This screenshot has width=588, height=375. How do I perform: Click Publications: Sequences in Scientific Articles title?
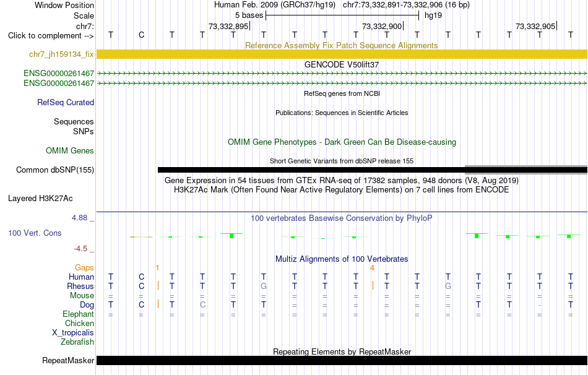(342, 113)
